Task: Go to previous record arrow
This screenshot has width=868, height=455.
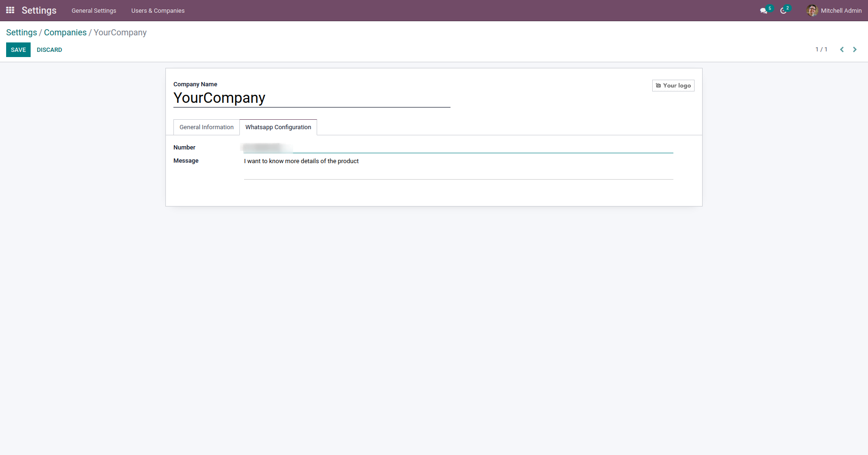Action: click(842, 50)
